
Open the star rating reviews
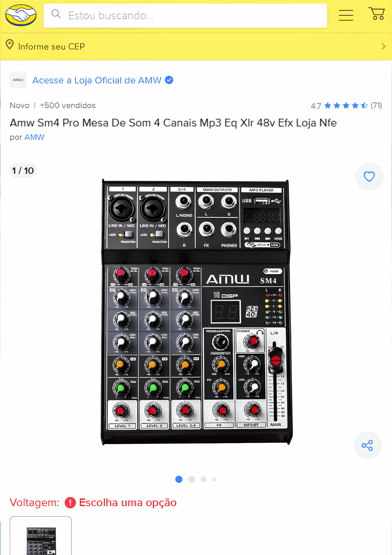[x=346, y=106]
